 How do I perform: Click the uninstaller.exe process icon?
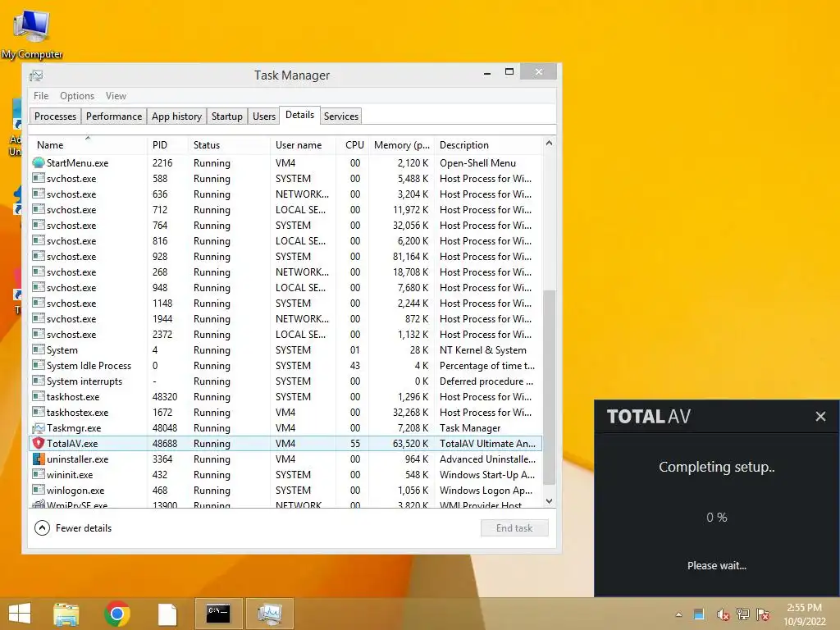tap(38, 459)
